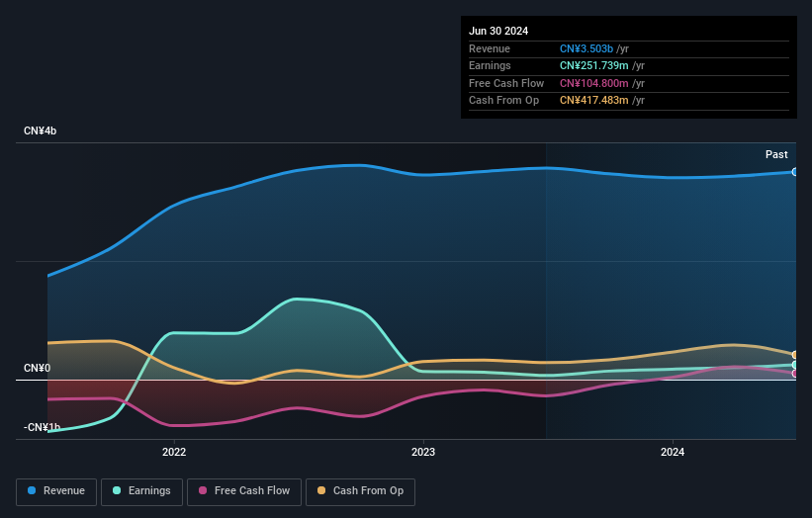Viewport: 812px width, 518px height.
Task: Click the 2022 x-axis label
Action: (174, 452)
